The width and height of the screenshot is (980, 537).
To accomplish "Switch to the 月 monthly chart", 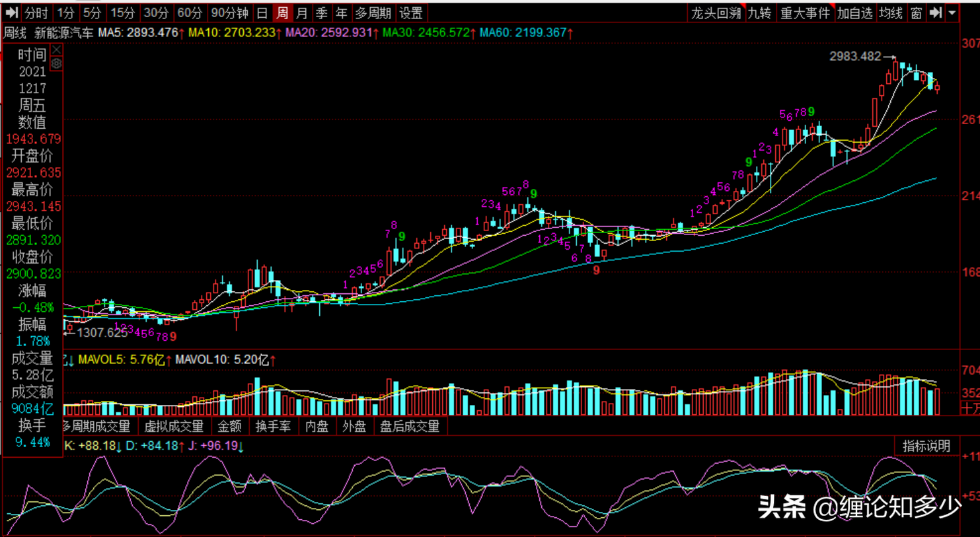I will [x=302, y=13].
